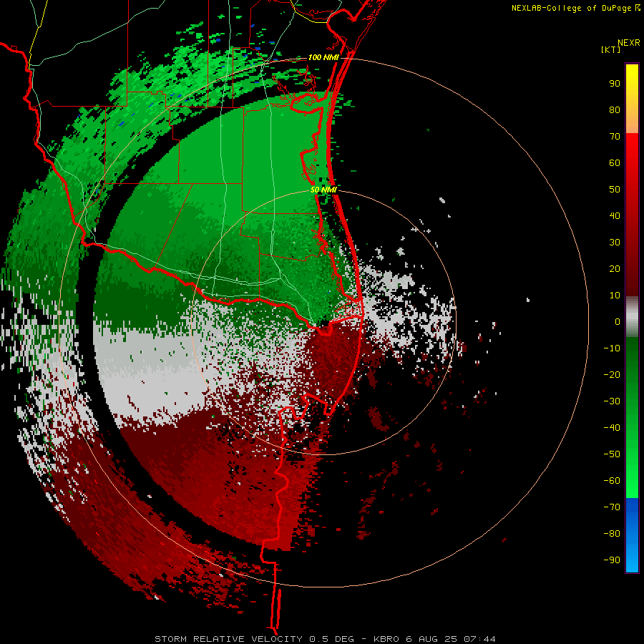Viewport: 644px width, 644px height.
Task: Click the 40 value on velocity scale
Action: click(615, 216)
